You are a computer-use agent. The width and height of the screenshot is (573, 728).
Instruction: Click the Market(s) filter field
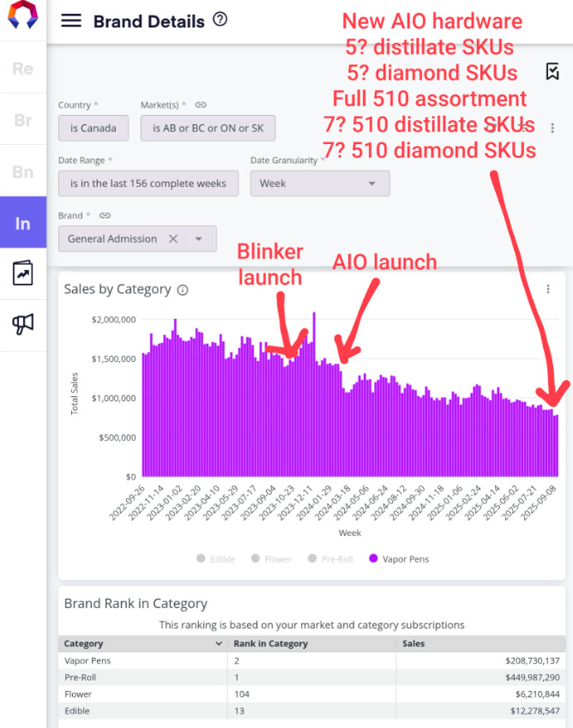click(208, 128)
